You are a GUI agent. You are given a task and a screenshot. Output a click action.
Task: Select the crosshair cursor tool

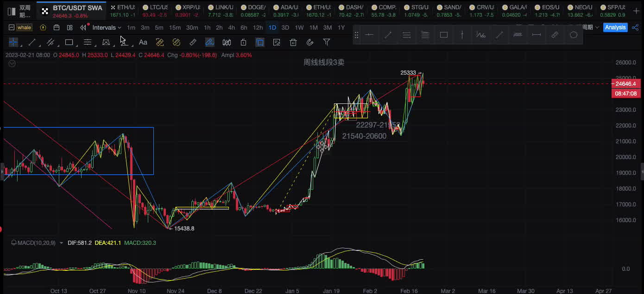(x=13, y=42)
